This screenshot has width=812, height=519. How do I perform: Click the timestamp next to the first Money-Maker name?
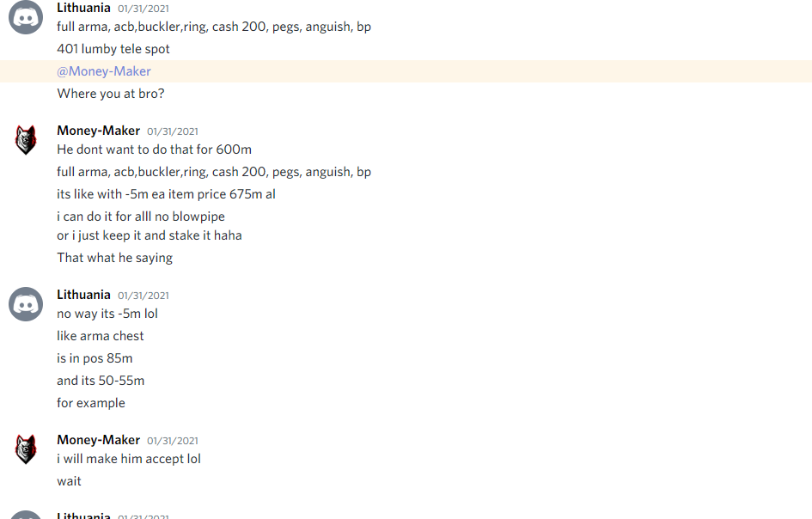click(x=173, y=131)
